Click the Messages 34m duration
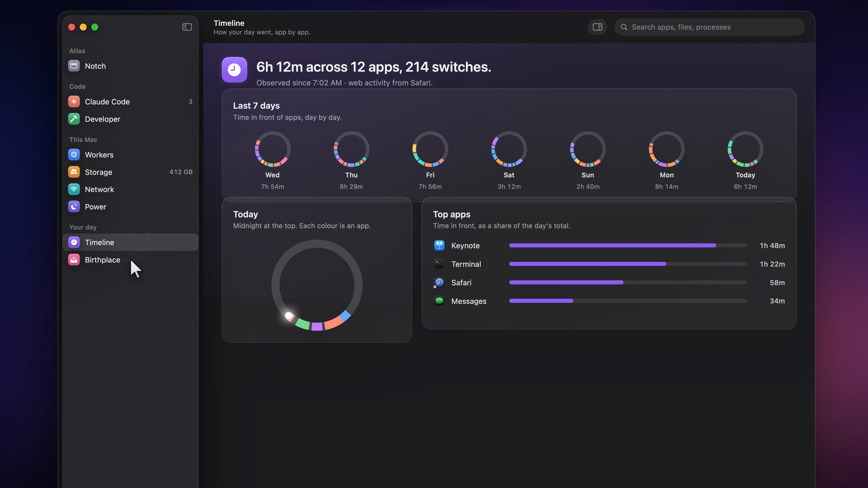This screenshot has width=868, height=488. (x=777, y=301)
